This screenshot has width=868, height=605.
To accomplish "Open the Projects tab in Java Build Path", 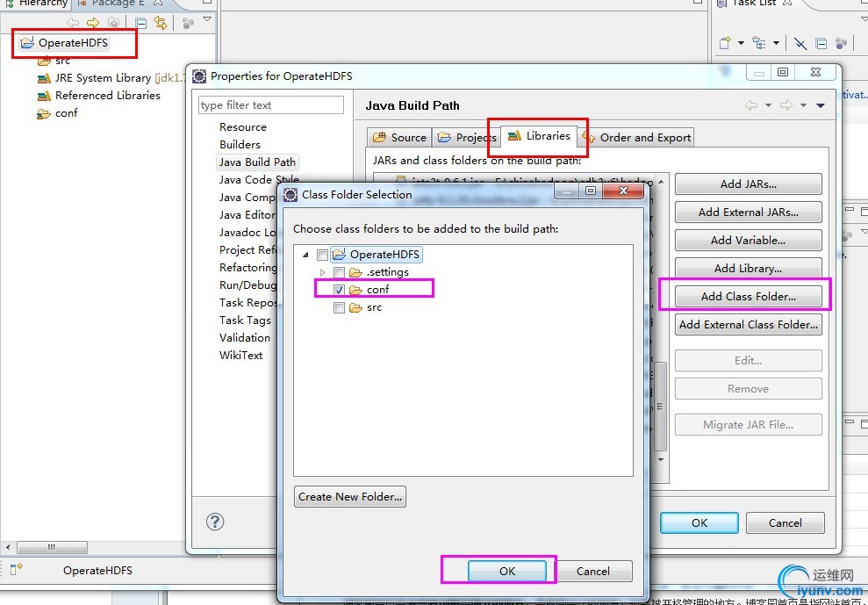I will [466, 137].
